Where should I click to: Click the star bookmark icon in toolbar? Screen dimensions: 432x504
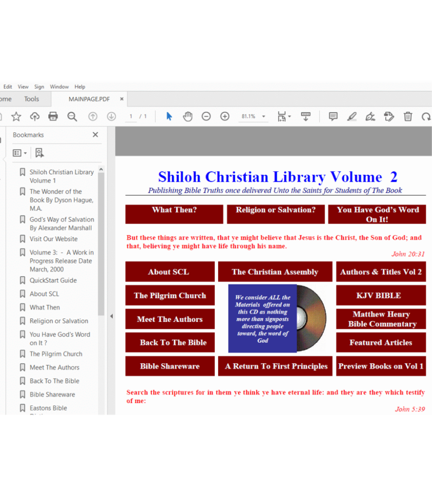point(16,117)
